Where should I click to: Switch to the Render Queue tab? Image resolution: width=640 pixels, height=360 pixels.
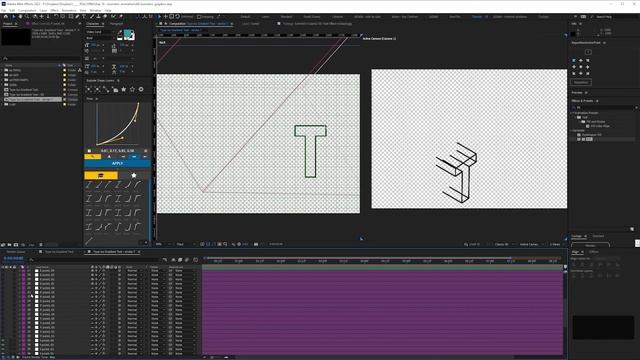click(x=16, y=252)
